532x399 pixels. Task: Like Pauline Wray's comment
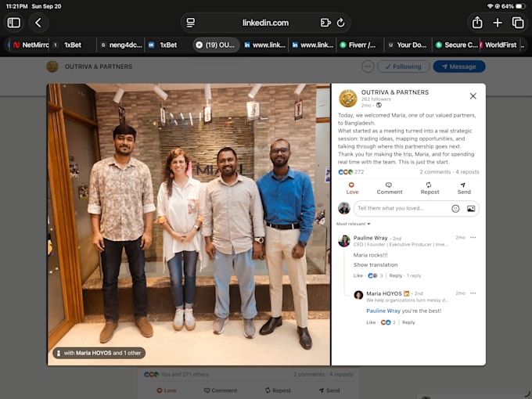point(358,275)
